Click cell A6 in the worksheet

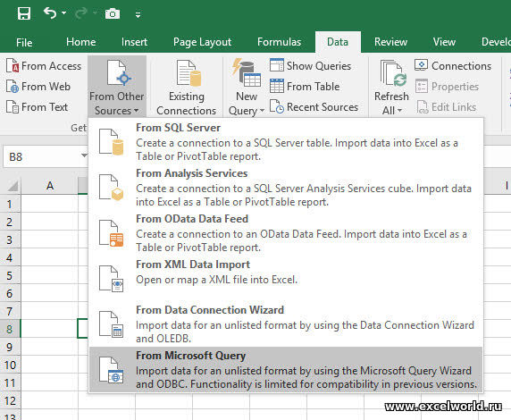49,293
